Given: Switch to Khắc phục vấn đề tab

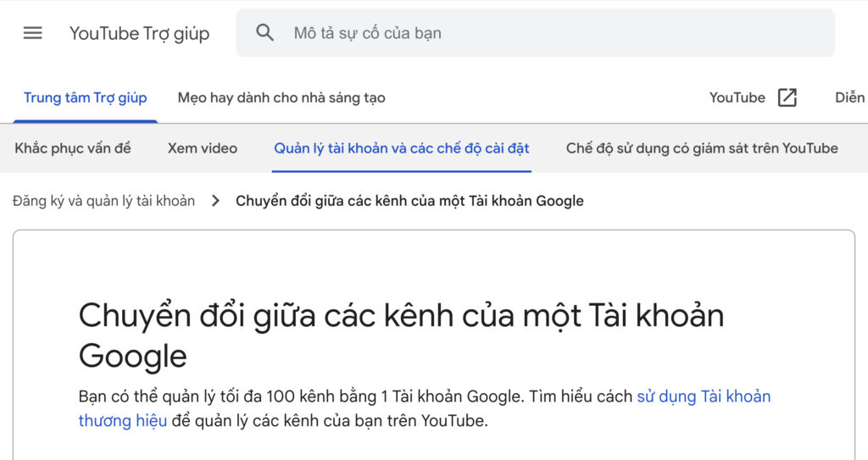Looking at the screenshot, I should point(73,148).
